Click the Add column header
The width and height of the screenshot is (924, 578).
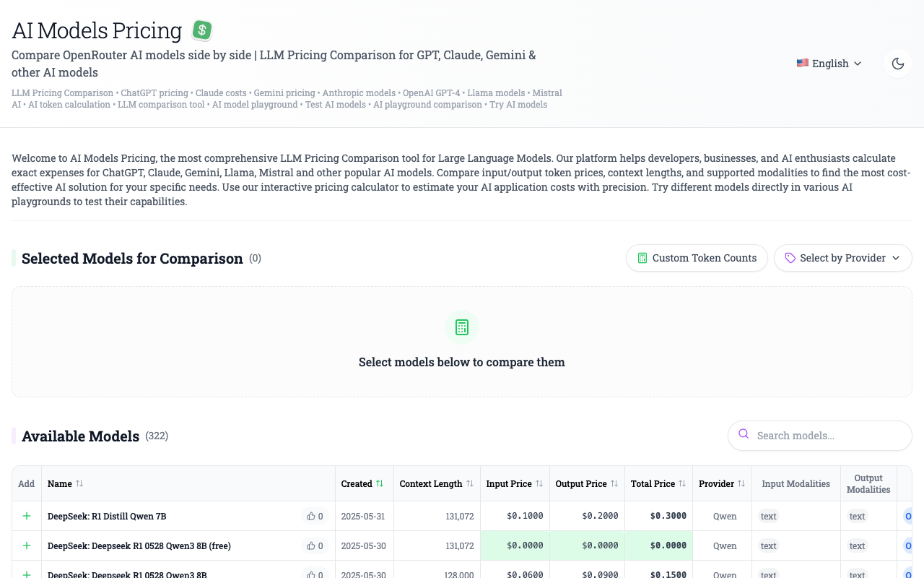coord(27,484)
